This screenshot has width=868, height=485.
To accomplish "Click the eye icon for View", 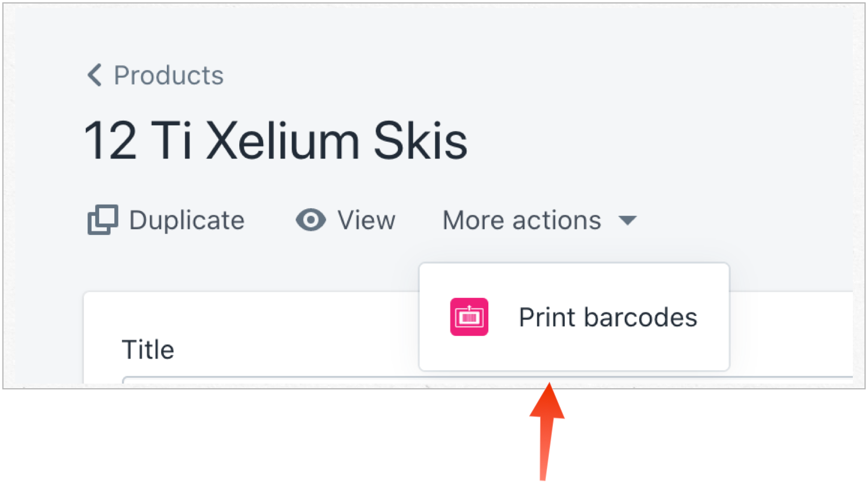I will [310, 220].
